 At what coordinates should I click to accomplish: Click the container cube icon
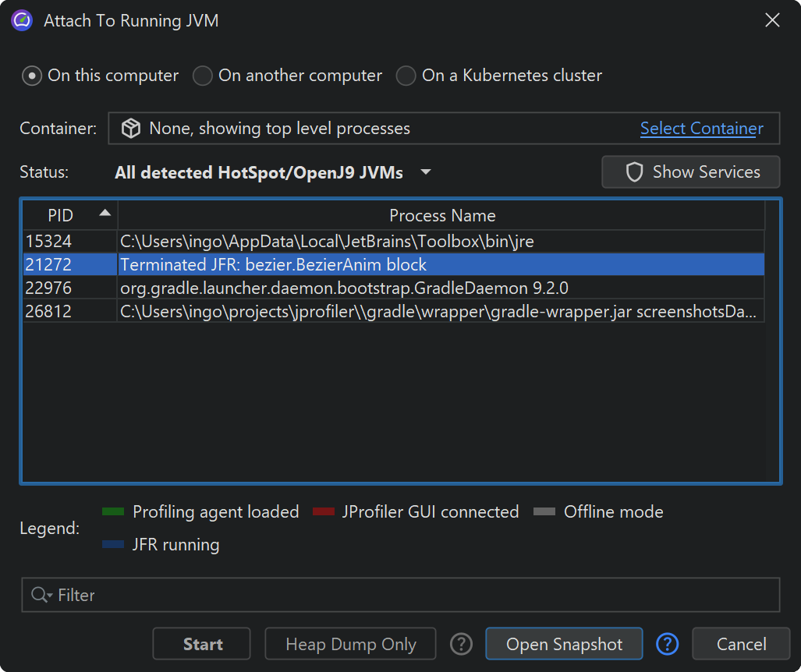(130, 129)
